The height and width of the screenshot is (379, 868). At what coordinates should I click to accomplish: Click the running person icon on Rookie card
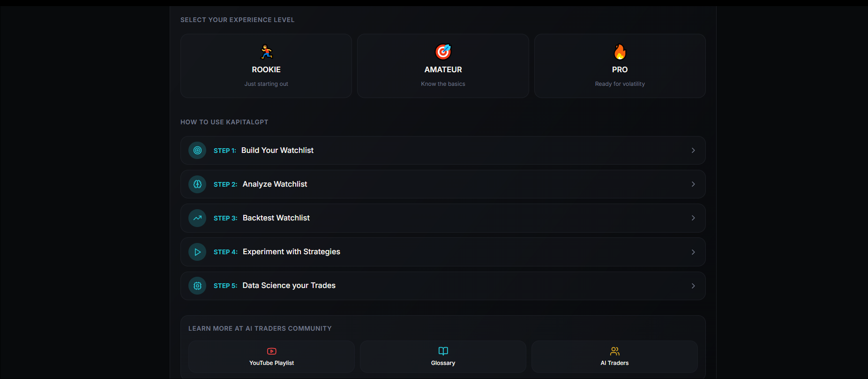tap(266, 52)
